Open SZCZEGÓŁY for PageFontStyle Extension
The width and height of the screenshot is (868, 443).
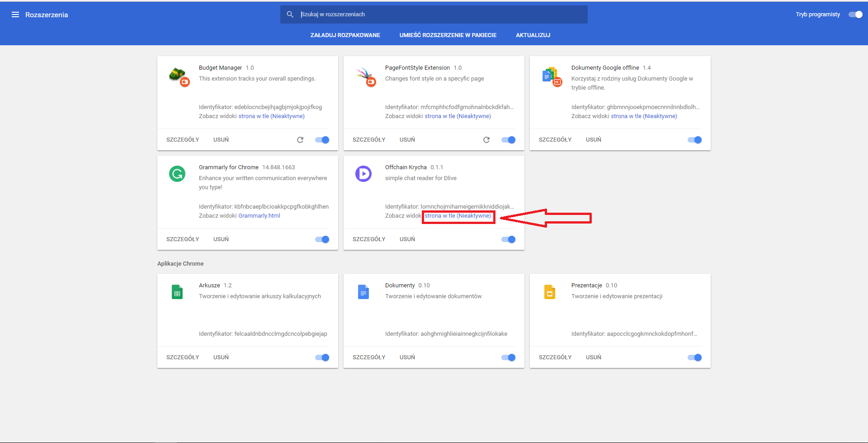tap(369, 140)
